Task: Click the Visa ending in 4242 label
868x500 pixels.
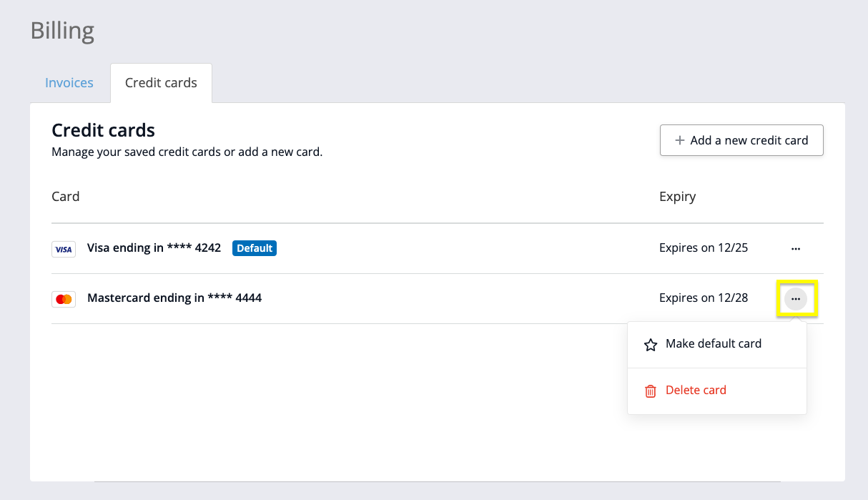Action: 154,248
